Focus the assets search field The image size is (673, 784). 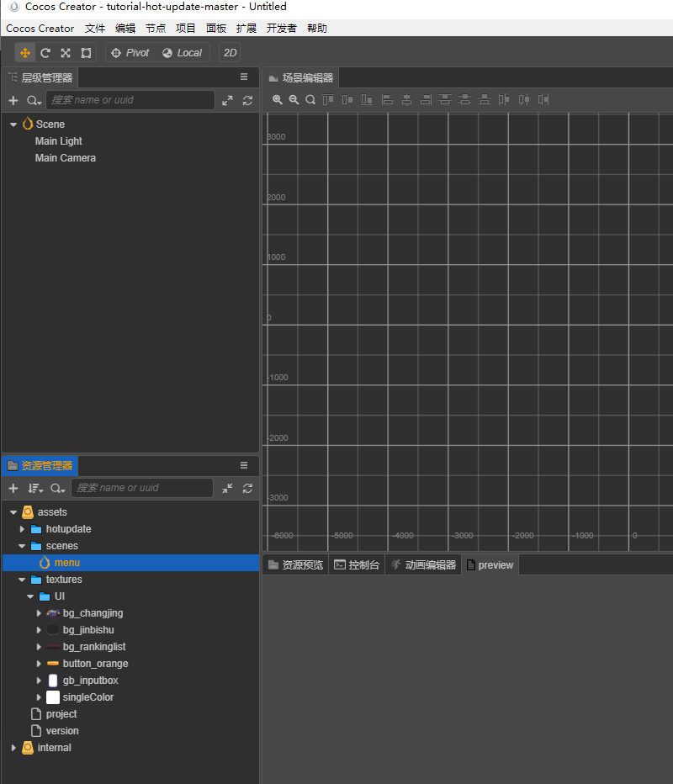[142, 488]
